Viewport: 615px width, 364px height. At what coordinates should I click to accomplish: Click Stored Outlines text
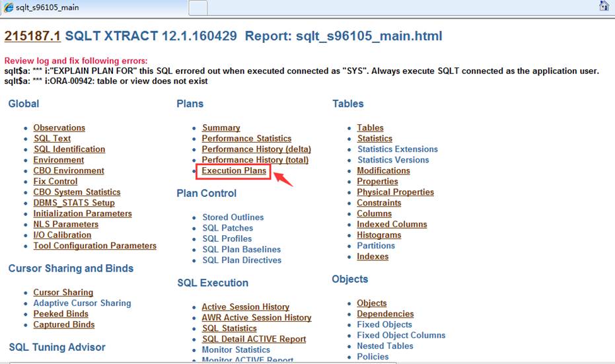coord(233,217)
